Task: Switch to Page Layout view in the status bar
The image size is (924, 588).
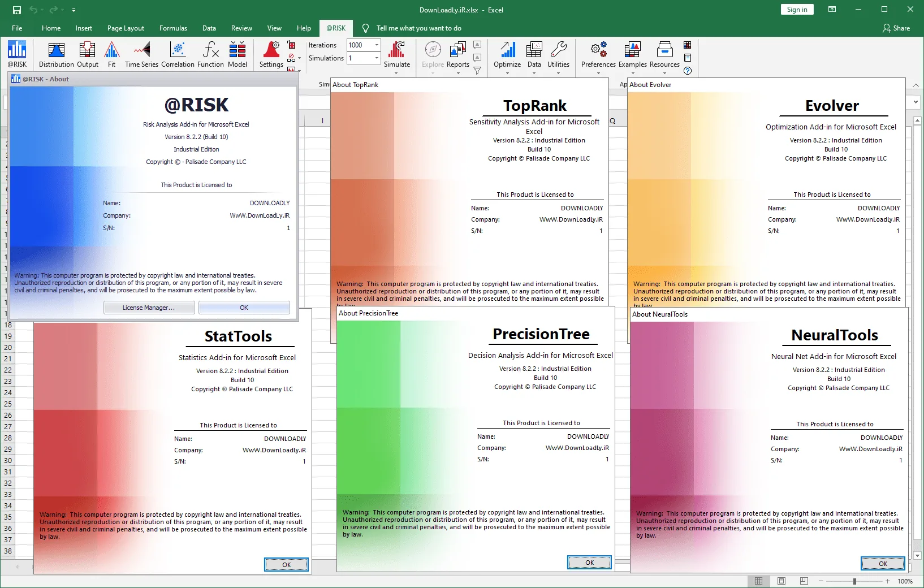Action: 781,581
